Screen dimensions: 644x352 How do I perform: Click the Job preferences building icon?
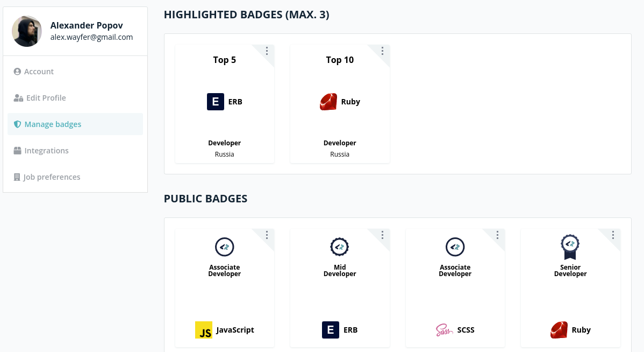[x=17, y=177]
